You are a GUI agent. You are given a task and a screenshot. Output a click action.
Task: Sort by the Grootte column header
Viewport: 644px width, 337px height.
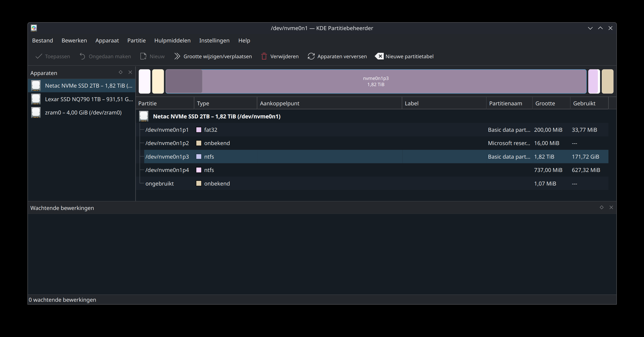(x=551, y=103)
